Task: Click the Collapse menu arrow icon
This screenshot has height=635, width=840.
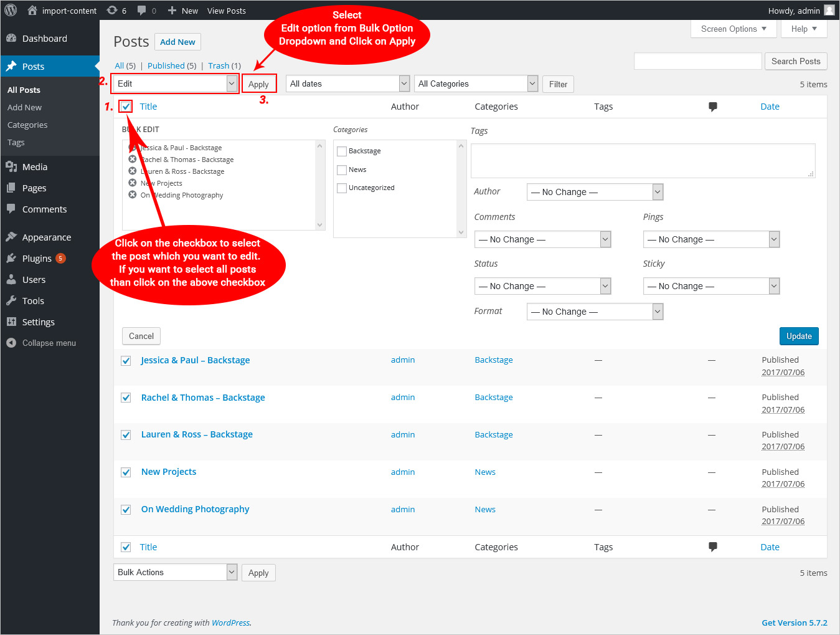Action: [x=11, y=343]
